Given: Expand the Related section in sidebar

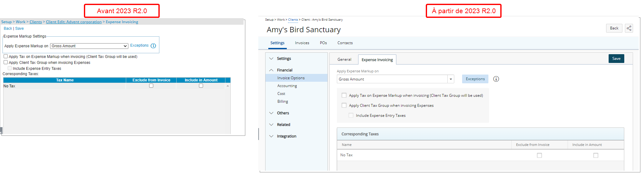Looking at the screenshot, I should click(271, 125).
